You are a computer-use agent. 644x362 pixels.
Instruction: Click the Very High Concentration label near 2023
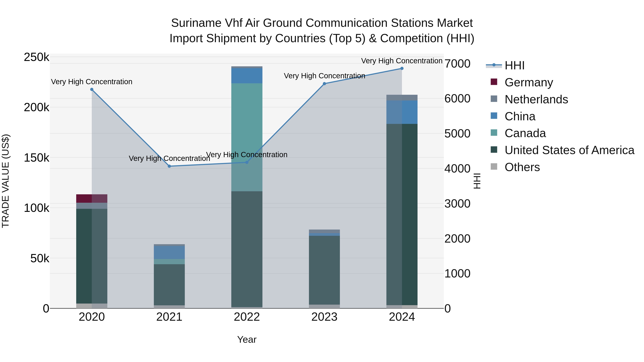tap(325, 76)
